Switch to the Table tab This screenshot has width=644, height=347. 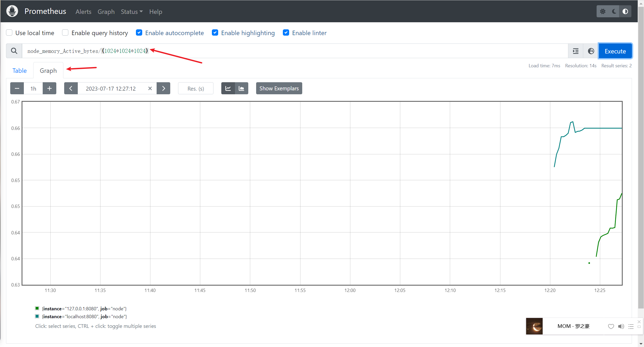click(x=20, y=71)
